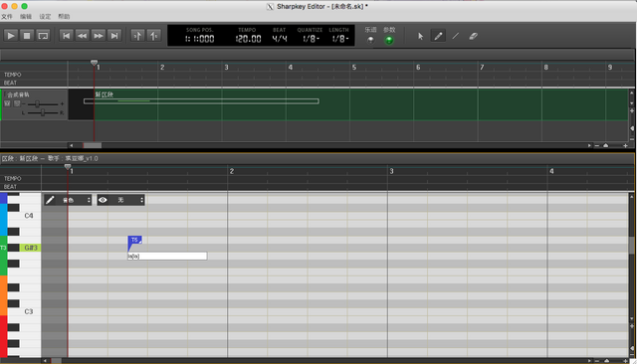
Task: Open the LENGTH 1/8 dropdown
Action: pyautogui.click(x=340, y=39)
